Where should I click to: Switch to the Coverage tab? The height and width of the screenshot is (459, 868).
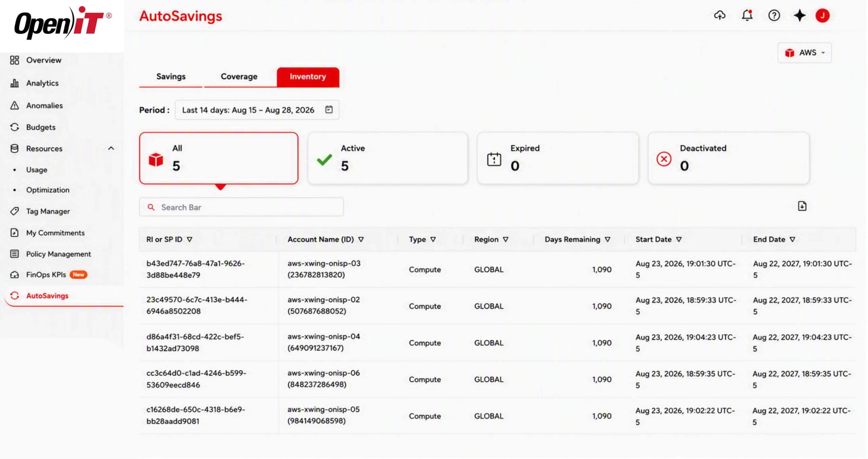[239, 77]
